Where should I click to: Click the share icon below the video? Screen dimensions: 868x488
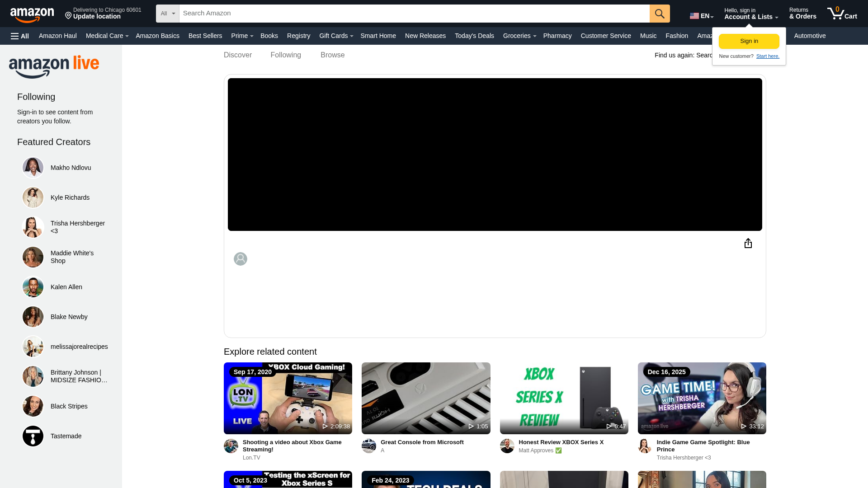[748, 243]
